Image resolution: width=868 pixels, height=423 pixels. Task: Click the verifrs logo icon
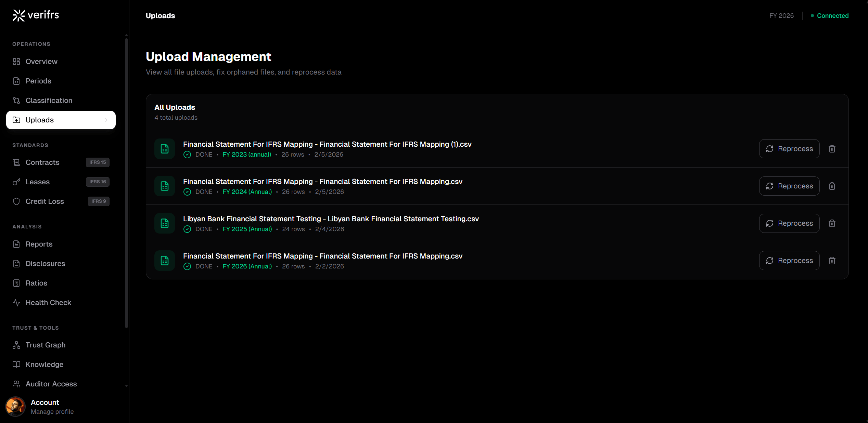coord(18,15)
